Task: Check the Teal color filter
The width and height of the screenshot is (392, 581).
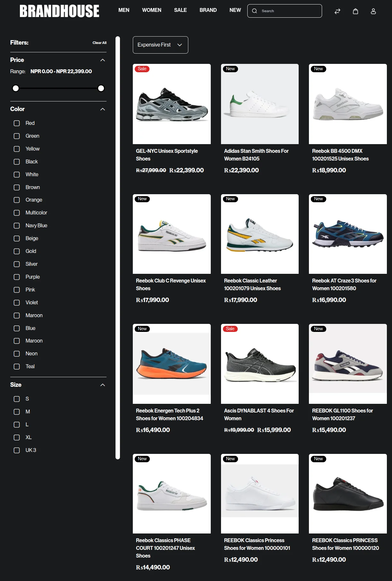Action: point(17,367)
